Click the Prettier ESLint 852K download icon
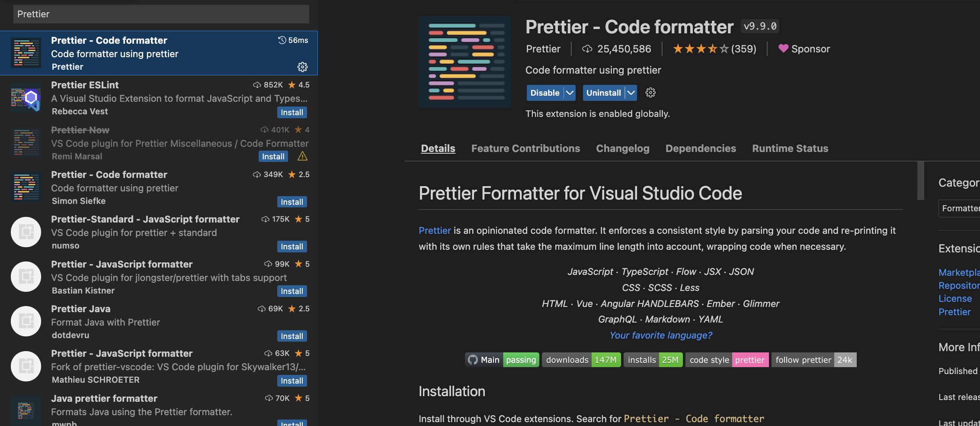Viewport: 980px width, 426px height. point(257,85)
